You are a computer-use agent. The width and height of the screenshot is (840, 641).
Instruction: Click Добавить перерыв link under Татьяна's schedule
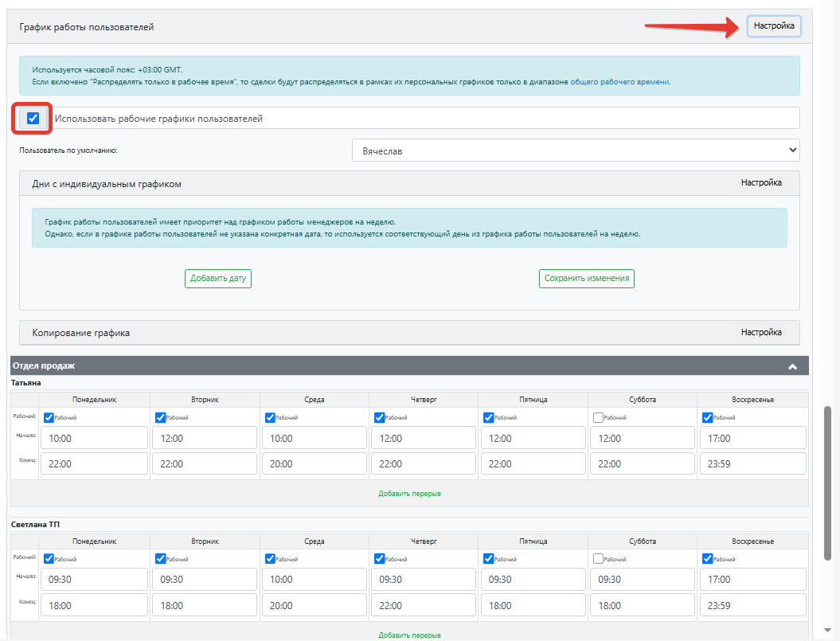pos(409,494)
